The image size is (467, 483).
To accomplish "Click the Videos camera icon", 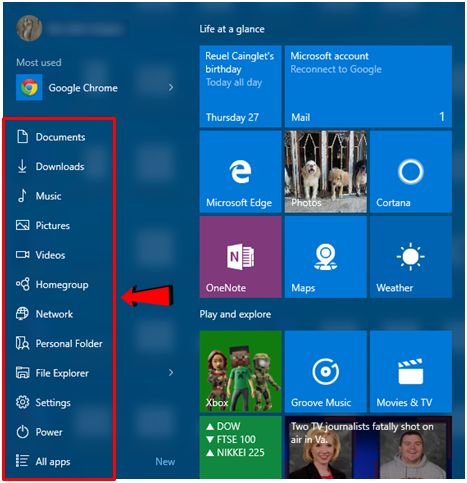I will coord(22,255).
